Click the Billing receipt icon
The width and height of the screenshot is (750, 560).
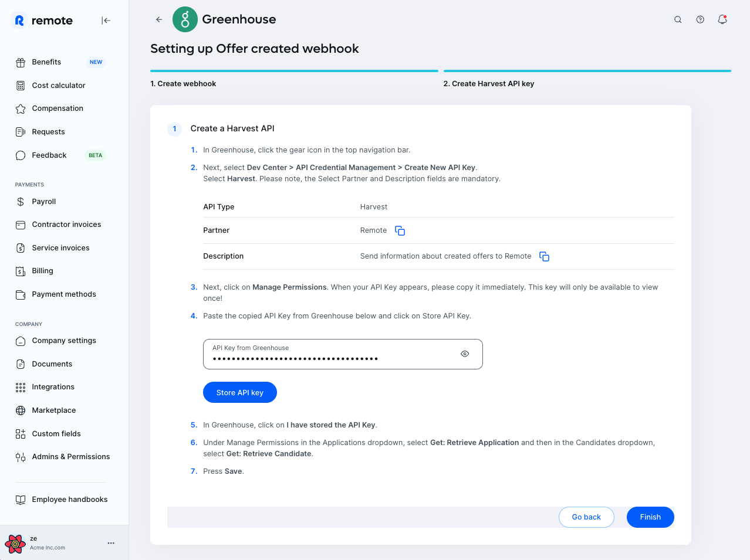(21, 271)
